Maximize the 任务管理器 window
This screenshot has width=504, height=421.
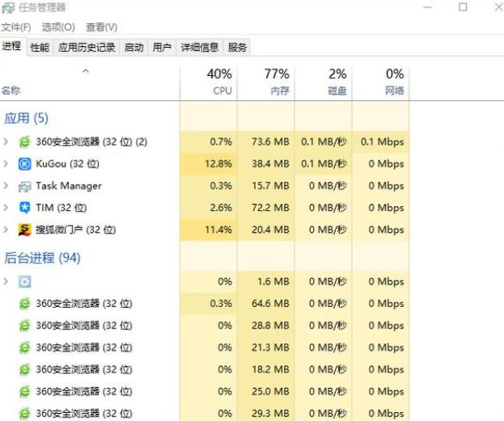[x=463, y=6]
